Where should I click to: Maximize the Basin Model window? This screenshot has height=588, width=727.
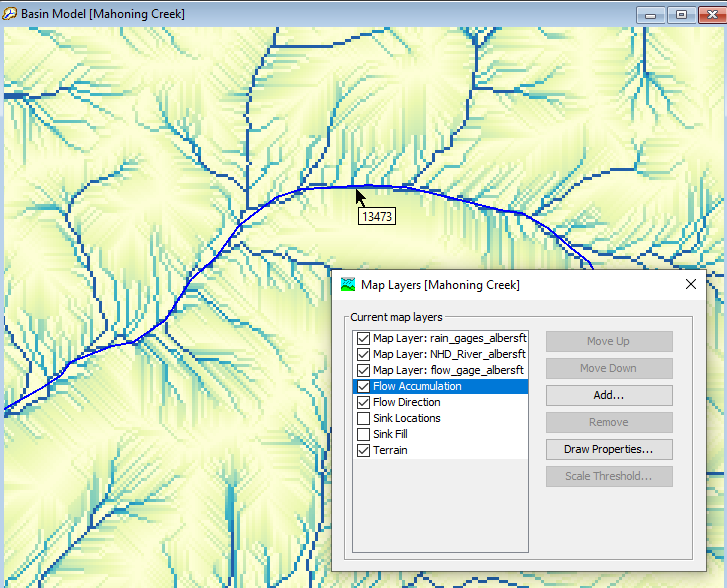pos(682,15)
